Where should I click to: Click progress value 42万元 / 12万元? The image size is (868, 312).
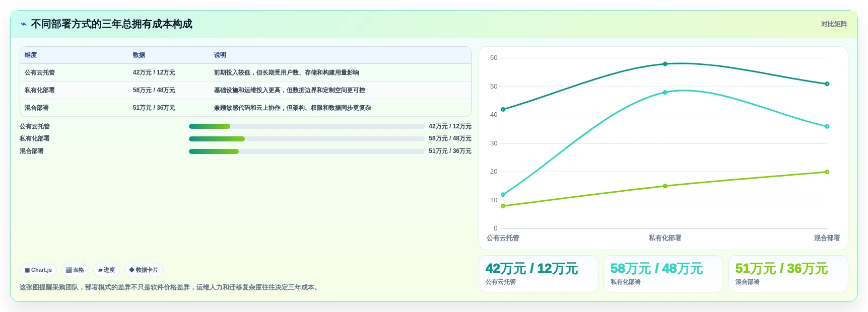450,127
